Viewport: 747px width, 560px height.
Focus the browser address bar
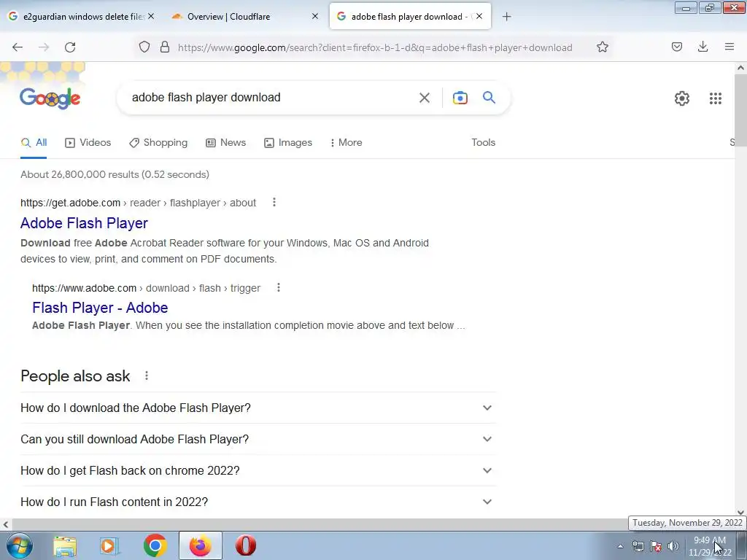(x=375, y=47)
